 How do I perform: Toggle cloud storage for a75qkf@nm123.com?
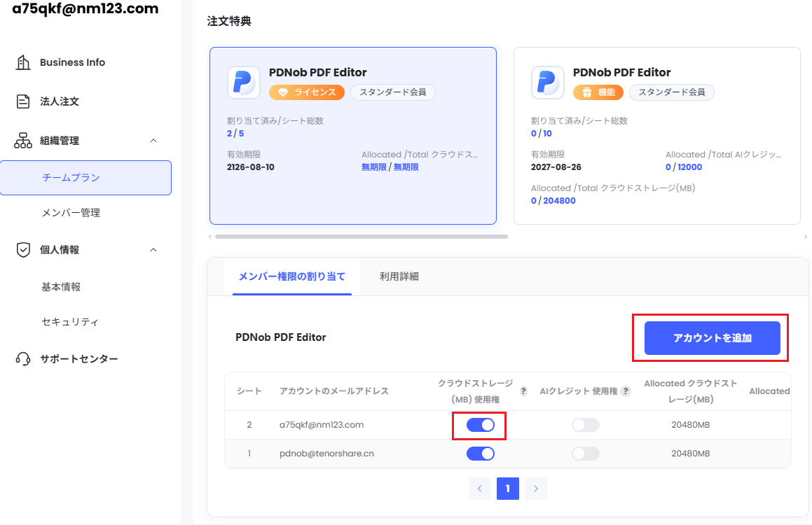tap(481, 425)
